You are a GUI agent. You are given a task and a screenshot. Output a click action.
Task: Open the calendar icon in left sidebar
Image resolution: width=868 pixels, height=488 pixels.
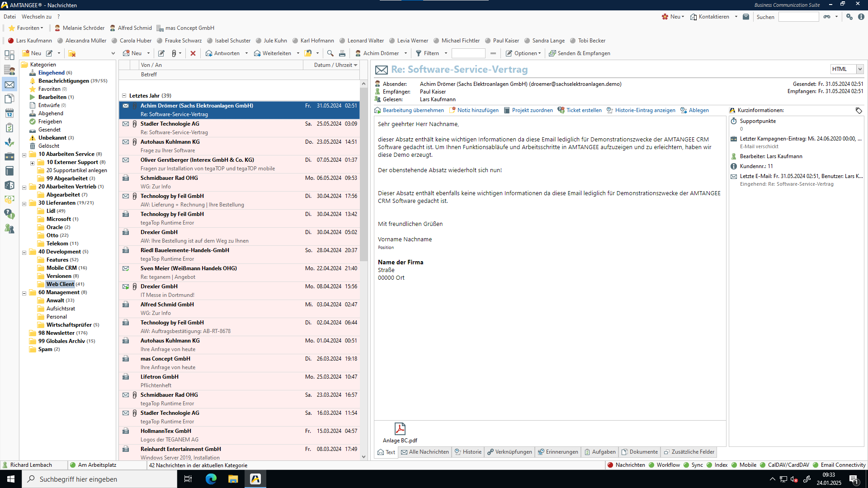pos(9,113)
